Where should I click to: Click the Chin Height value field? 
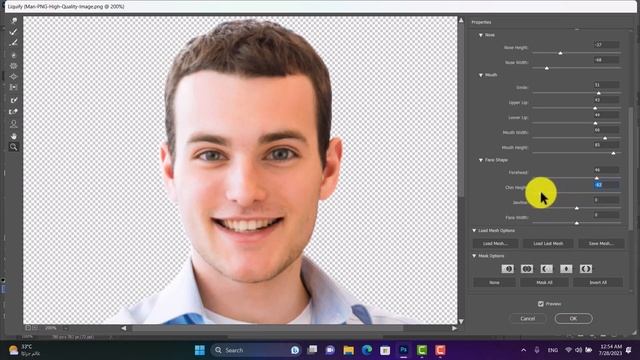[x=607, y=185]
